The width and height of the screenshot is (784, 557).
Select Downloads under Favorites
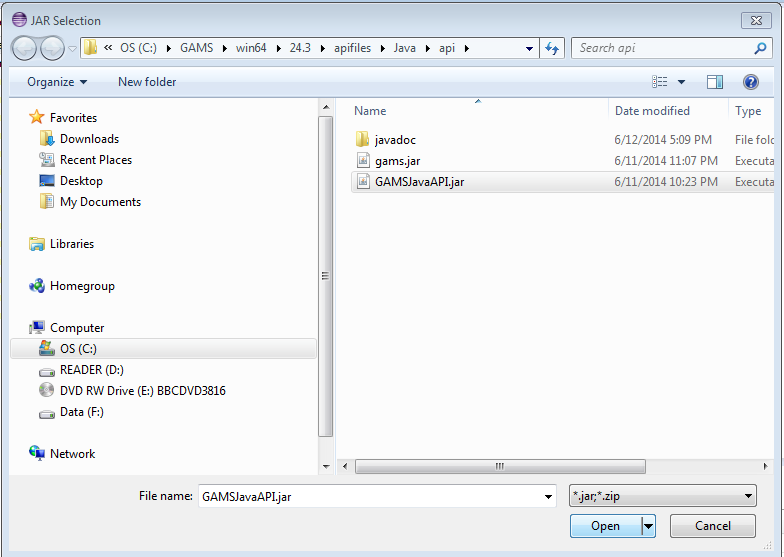(89, 139)
